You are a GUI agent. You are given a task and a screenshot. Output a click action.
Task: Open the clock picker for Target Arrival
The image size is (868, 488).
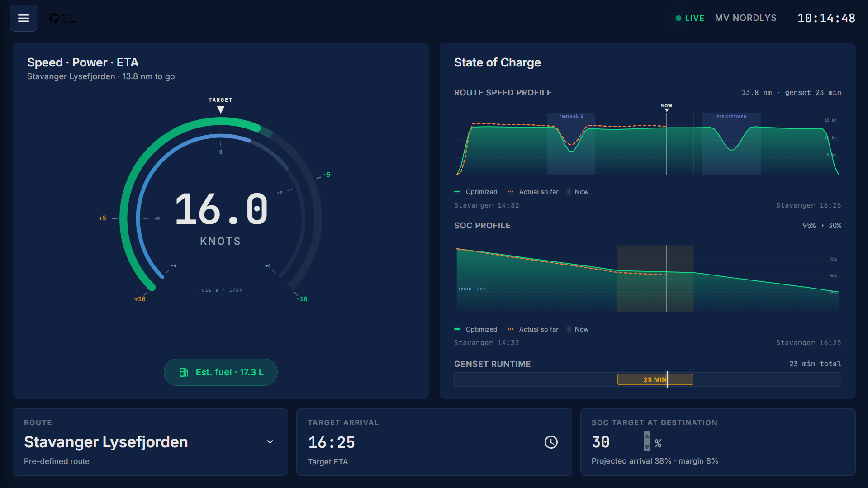click(x=551, y=442)
